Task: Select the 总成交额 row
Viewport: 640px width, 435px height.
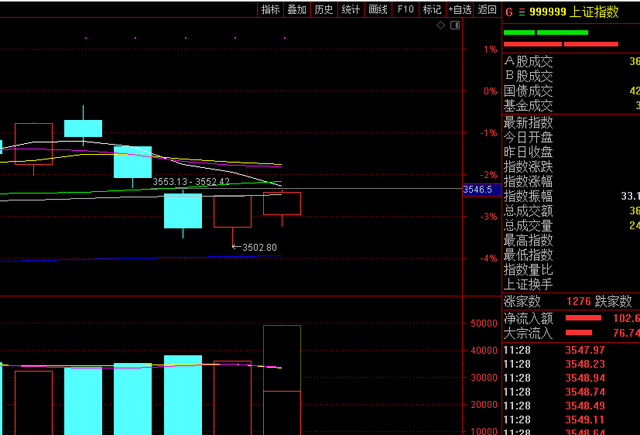Action: [x=527, y=211]
